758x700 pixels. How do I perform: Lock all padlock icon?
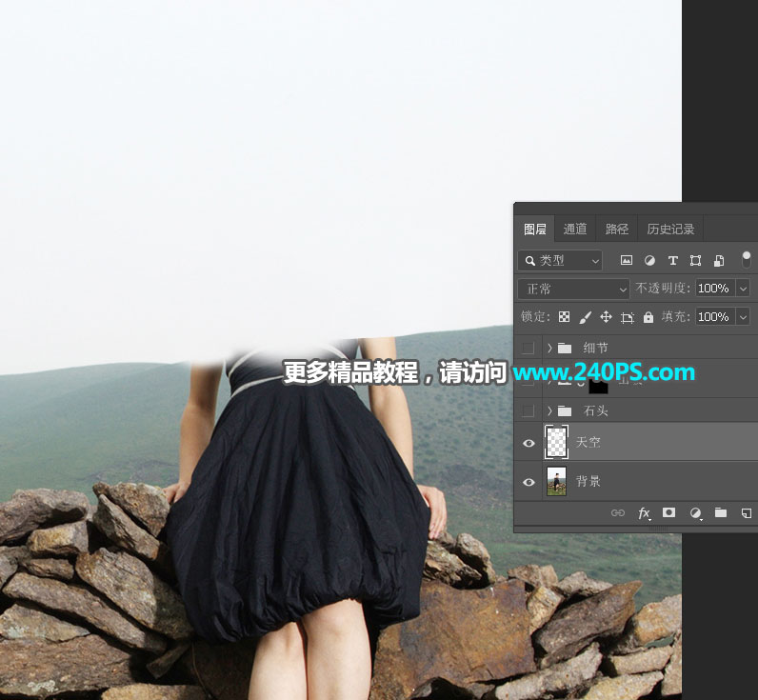648,316
